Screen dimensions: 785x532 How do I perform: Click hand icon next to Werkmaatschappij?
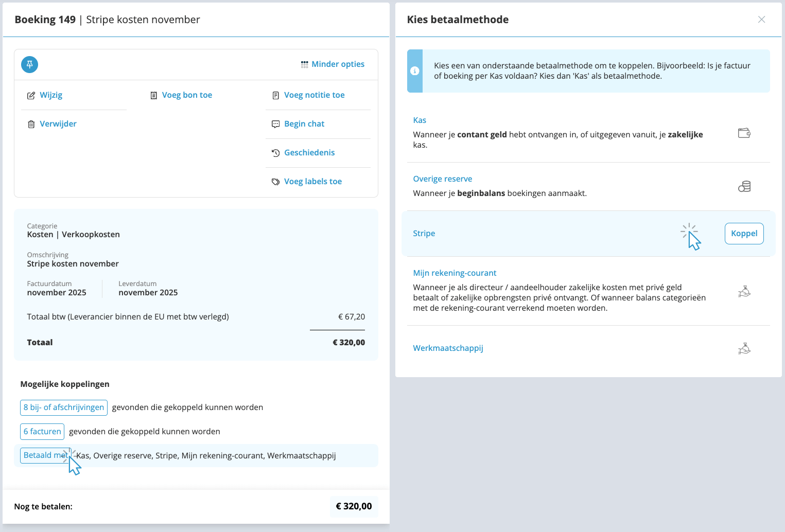pyautogui.click(x=744, y=349)
